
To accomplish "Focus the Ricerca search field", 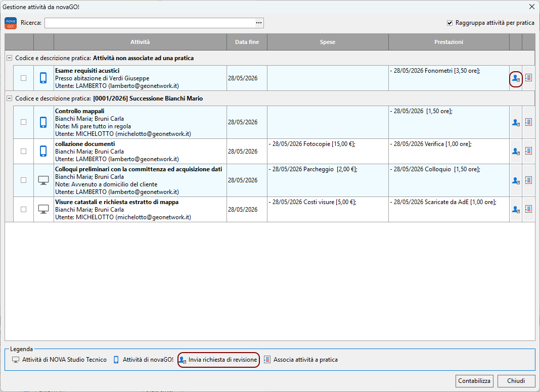I will pyautogui.click(x=150, y=23).
